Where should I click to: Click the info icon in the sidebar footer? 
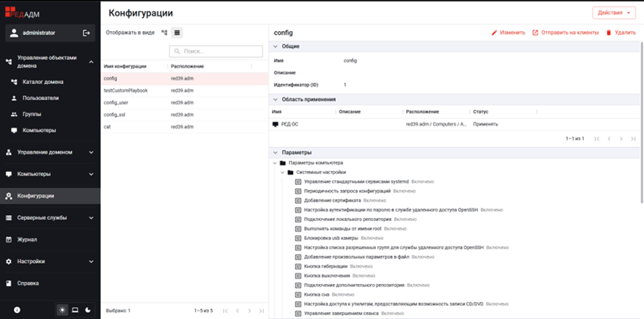point(17,310)
